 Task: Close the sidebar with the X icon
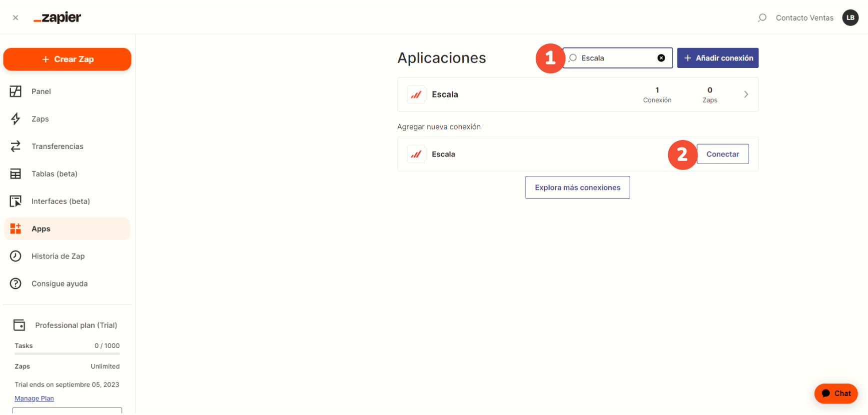[x=15, y=17]
